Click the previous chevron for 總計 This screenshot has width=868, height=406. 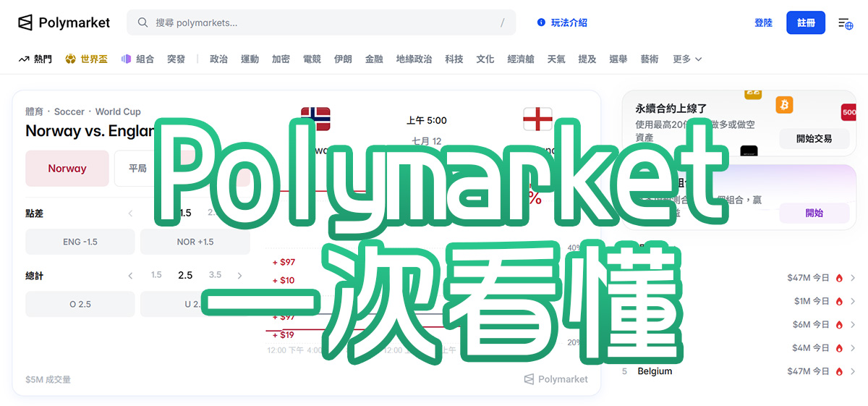pos(130,276)
